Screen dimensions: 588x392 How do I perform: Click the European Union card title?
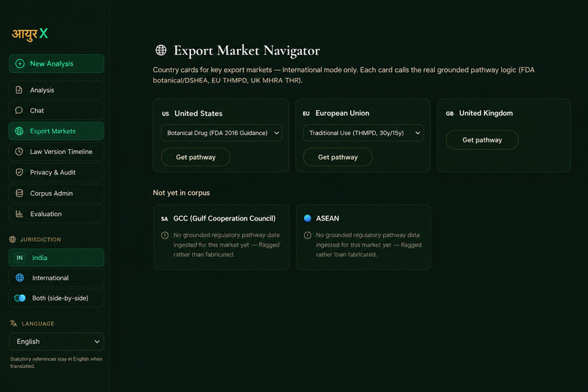[342, 113]
